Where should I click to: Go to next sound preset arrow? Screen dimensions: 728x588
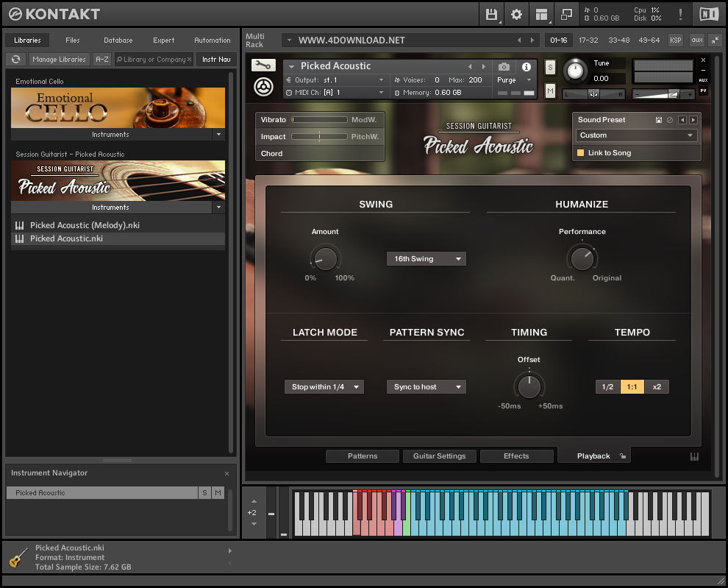pyautogui.click(x=693, y=120)
